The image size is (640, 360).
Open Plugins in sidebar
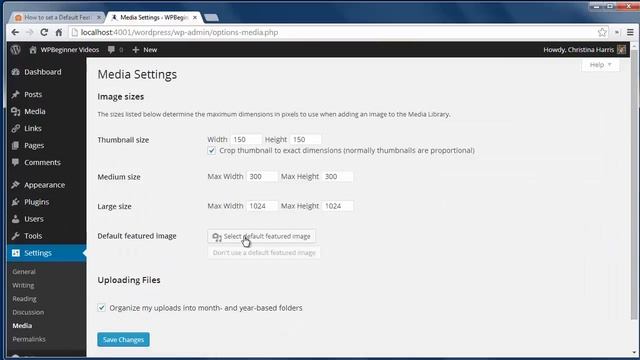point(36,202)
